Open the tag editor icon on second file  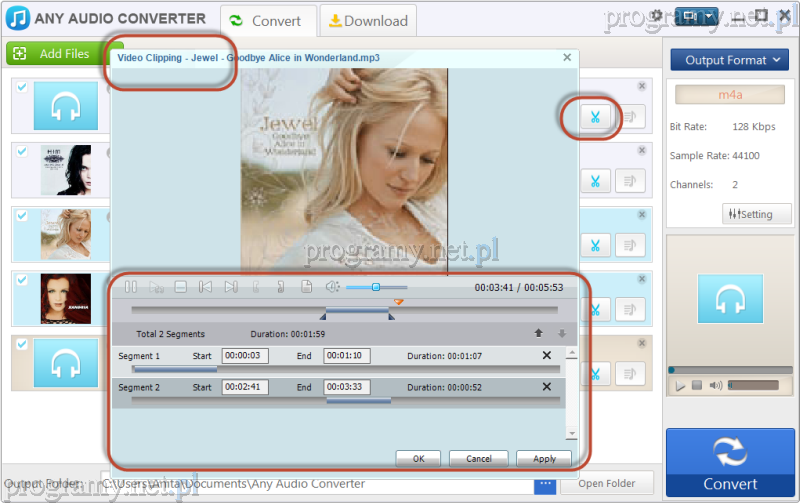630,181
